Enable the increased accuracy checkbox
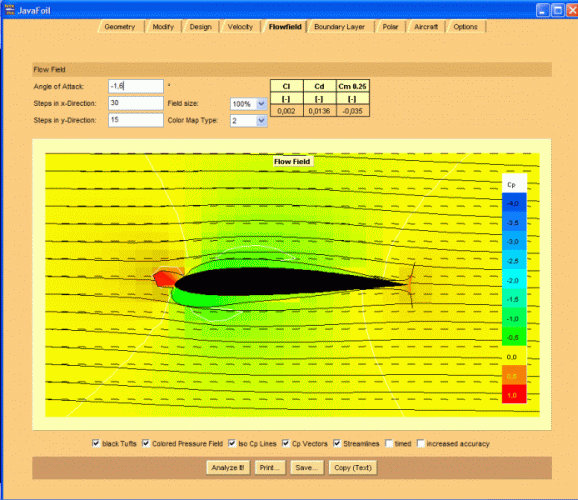The image size is (578, 500). pyautogui.click(x=421, y=443)
